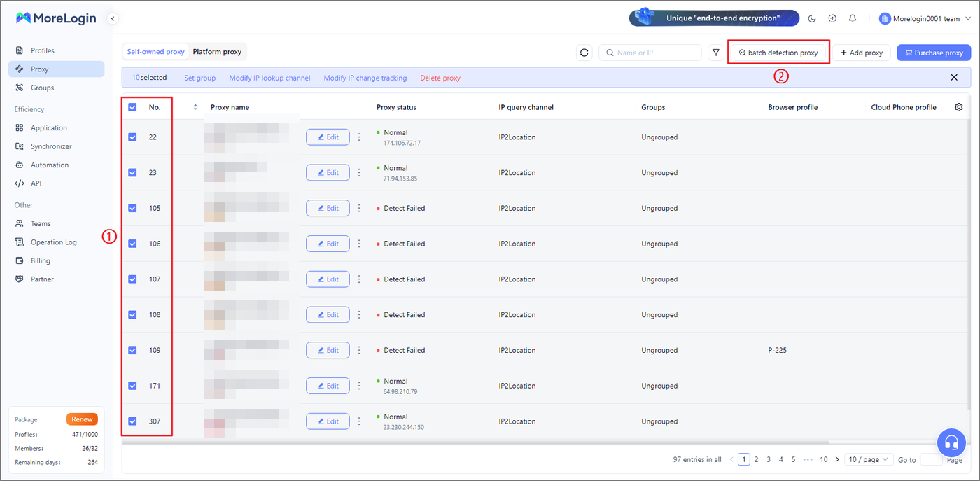Screen dimensions: 980x481
Task: Open Profiles in the sidebar
Action: pyautogui.click(x=56, y=50)
